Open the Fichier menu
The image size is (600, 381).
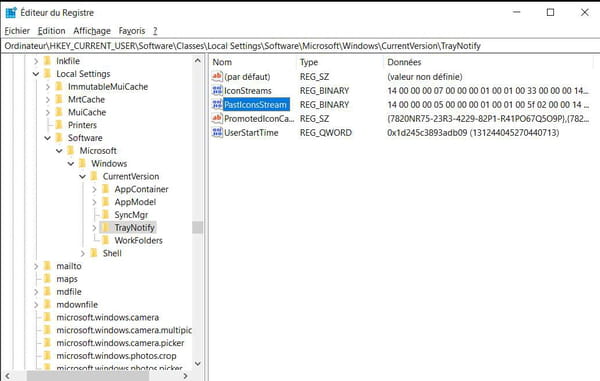[x=17, y=31]
